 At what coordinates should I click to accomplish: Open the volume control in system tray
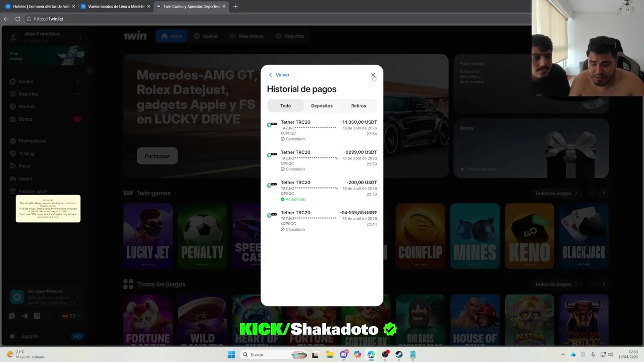point(611,354)
